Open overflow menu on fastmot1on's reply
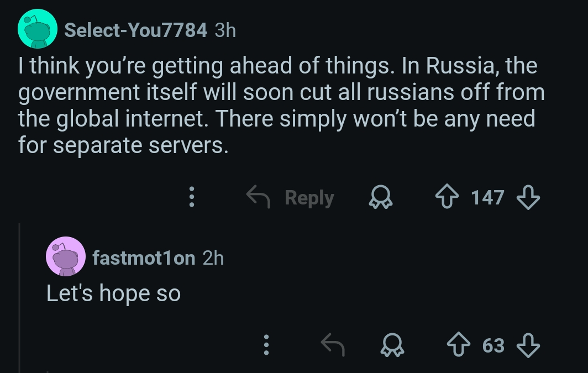 (x=266, y=345)
